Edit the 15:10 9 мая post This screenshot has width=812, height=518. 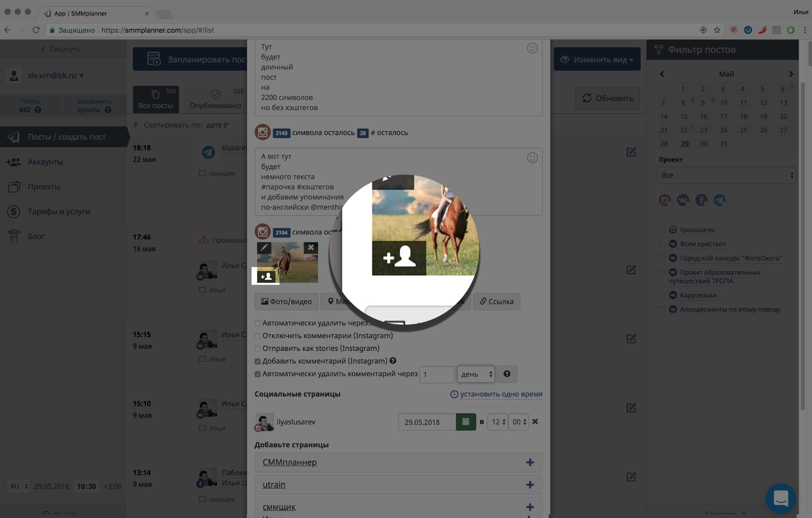[x=631, y=408]
